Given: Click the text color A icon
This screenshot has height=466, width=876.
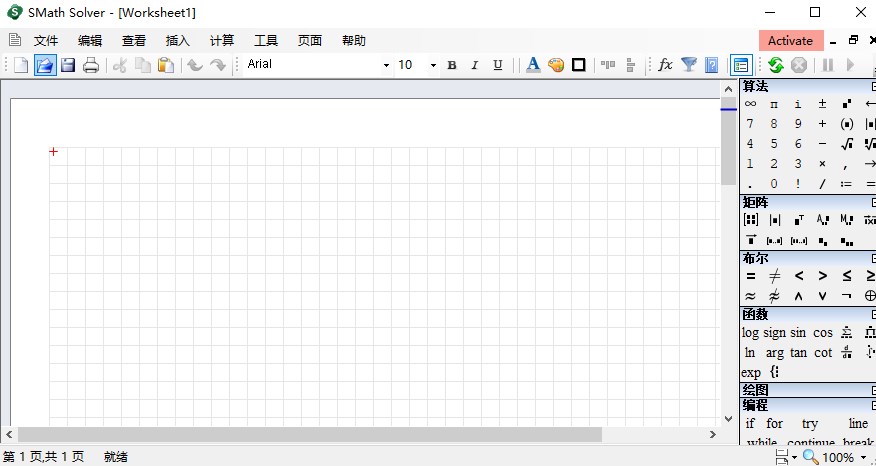Looking at the screenshot, I should pyautogui.click(x=532, y=65).
